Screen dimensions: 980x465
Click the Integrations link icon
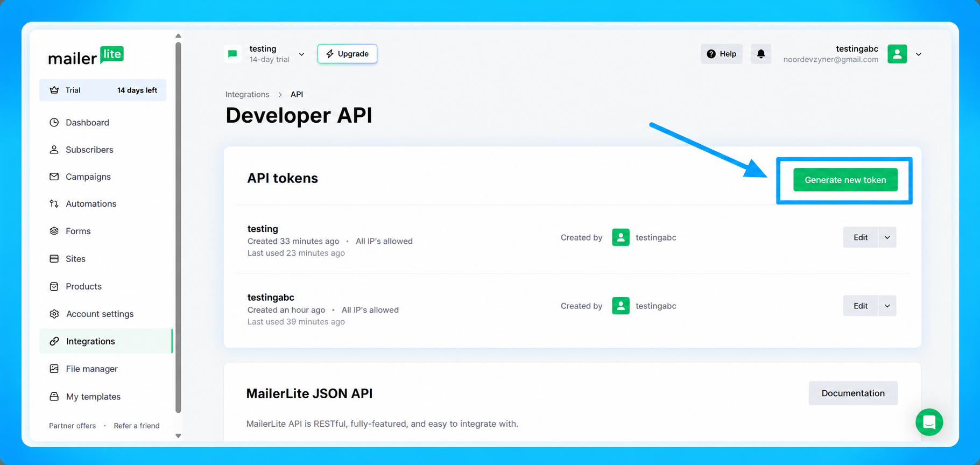click(54, 341)
